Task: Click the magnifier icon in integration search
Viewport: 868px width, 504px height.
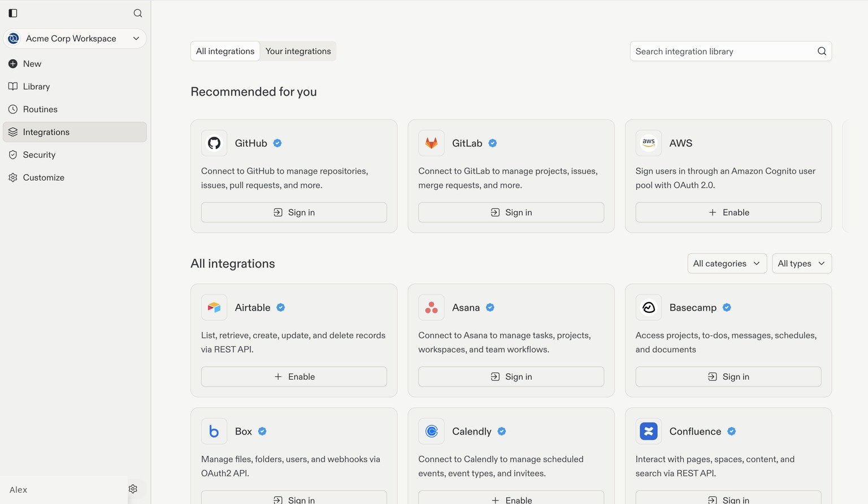Action: pos(822,51)
